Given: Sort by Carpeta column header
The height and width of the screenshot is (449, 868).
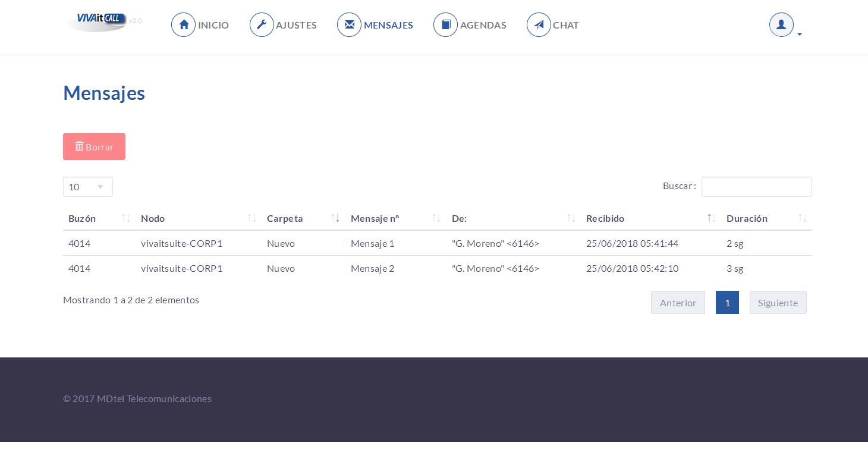Looking at the screenshot, I should [x=303, y=218].
